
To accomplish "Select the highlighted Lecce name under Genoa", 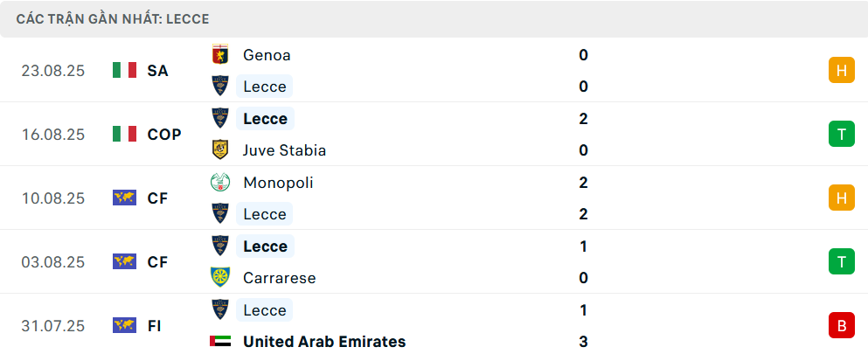I will pyautogui.click(x=265, y=87).
